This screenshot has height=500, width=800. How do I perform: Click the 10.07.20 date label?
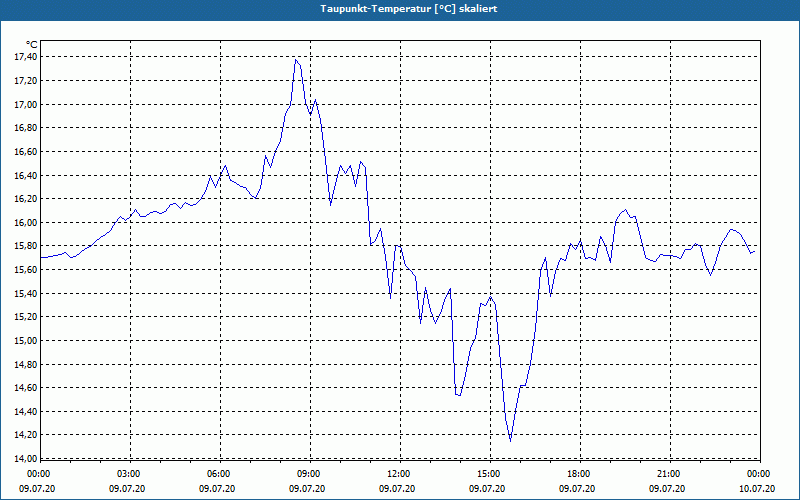coord(757,489)
